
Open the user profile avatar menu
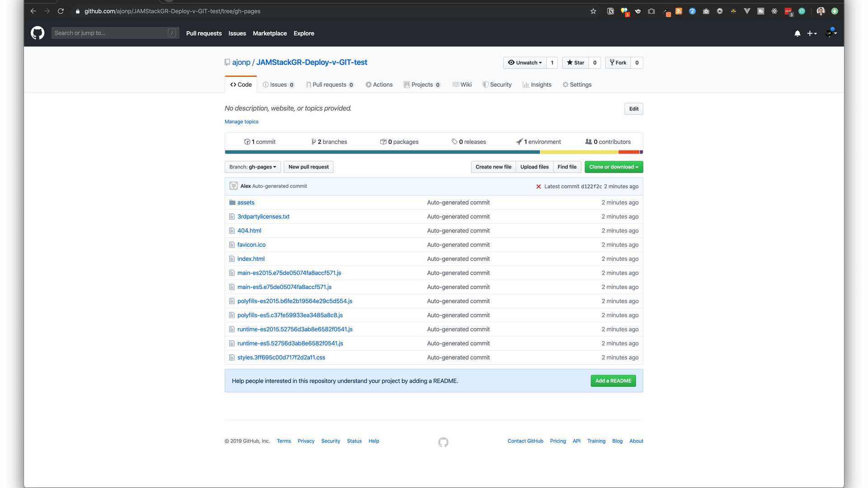pos(830,33)
